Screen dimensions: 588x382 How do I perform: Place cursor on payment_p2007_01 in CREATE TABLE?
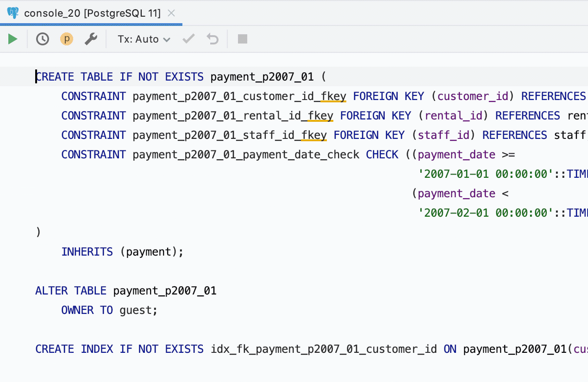[262, 77]
